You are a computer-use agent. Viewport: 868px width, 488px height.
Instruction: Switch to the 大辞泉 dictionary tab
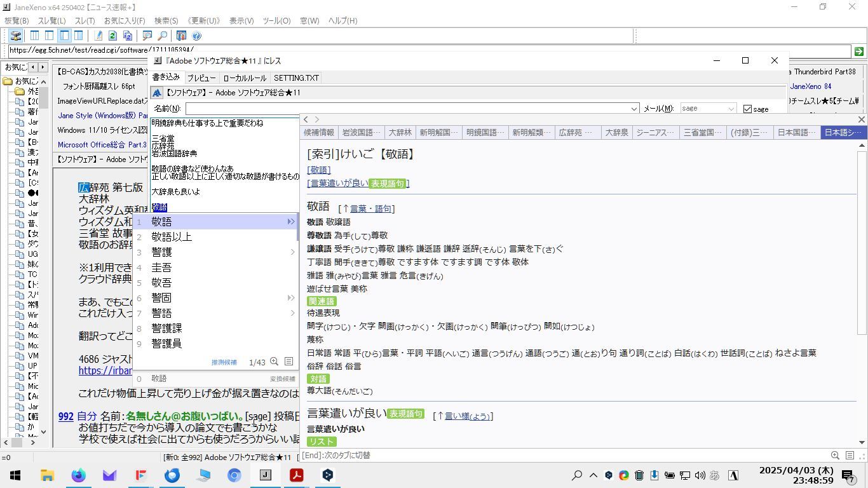click(x=616, y=132)
